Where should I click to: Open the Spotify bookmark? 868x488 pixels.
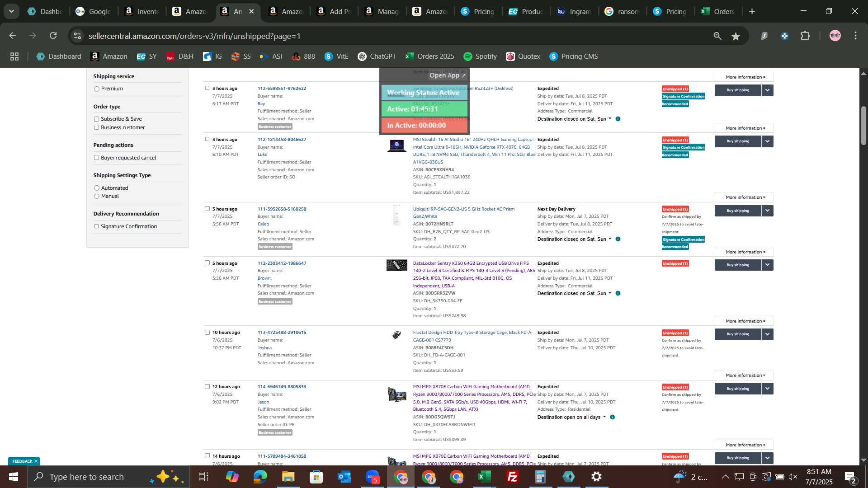tap(480, 56)
